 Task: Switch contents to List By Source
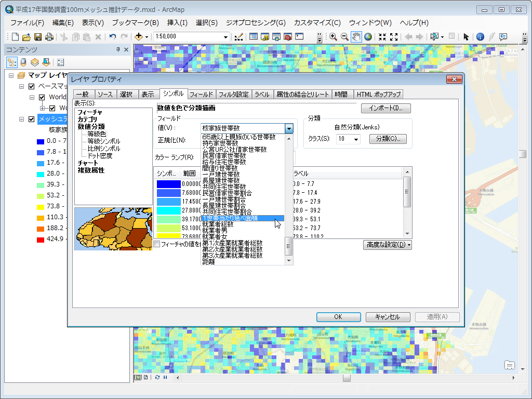(23, 62)
